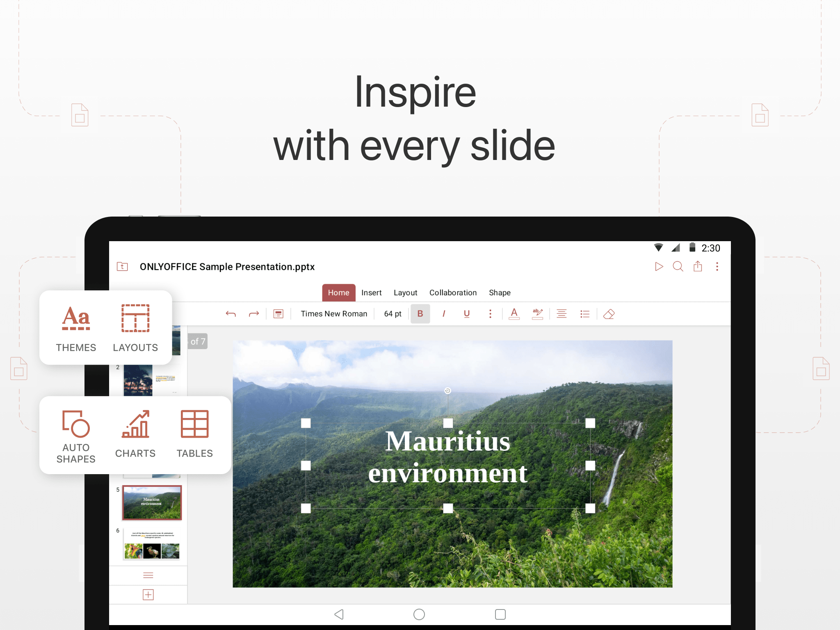Start slideshow with the play icon
Screen dimensions: 840x630
point(659,267)
